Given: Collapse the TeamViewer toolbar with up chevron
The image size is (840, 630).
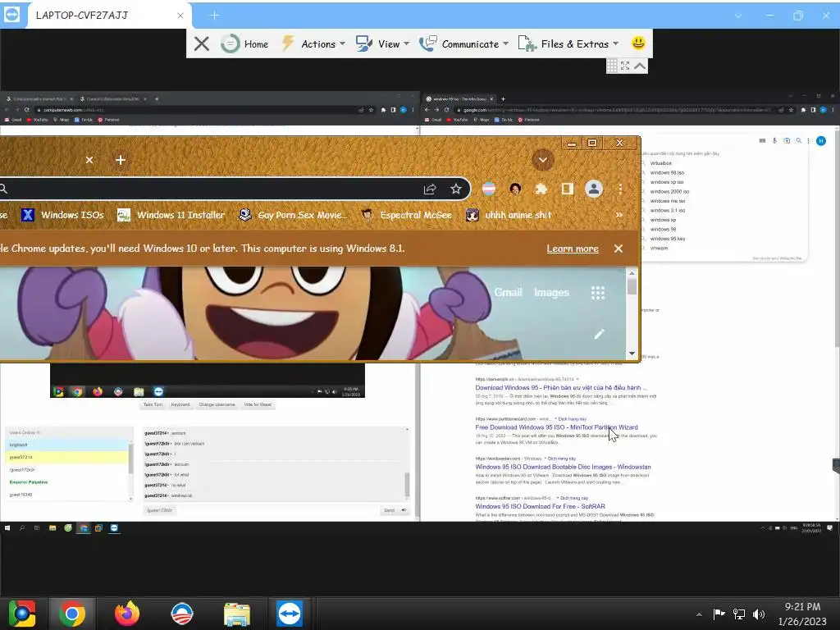Looking at the screenshot, I should 640,66.
